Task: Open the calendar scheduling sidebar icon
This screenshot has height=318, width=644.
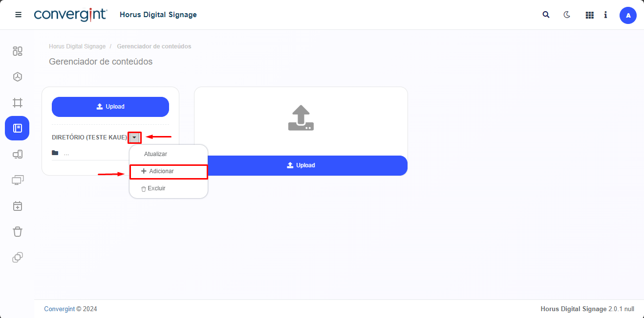Action: coord(18,206)
